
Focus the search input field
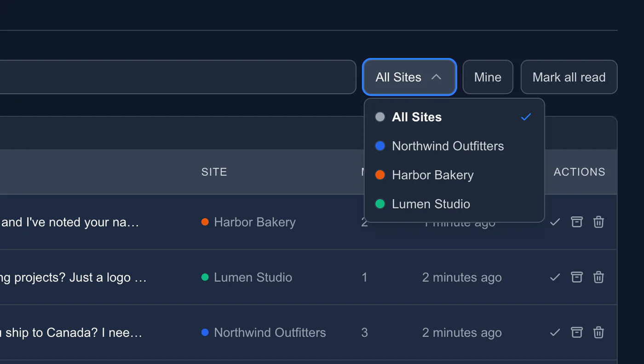pos(178,77)
